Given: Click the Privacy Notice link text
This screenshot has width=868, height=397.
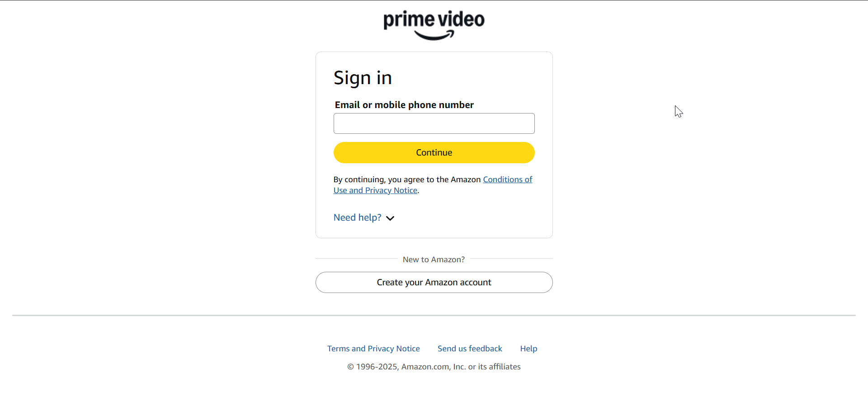Looking at the screenshot, I should pos(391,190).
